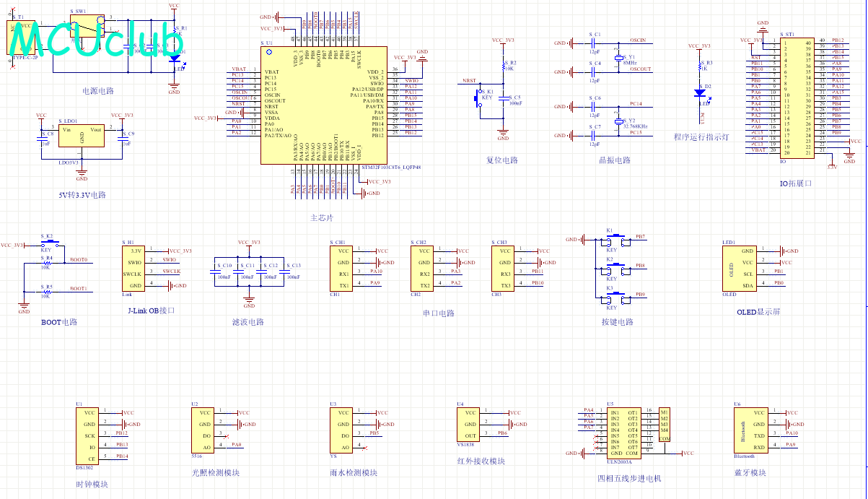This screenshot has width=868, height=499.
Task: Click the S_R5 10K resistor at BOOT1
Action: coord(46,292)
